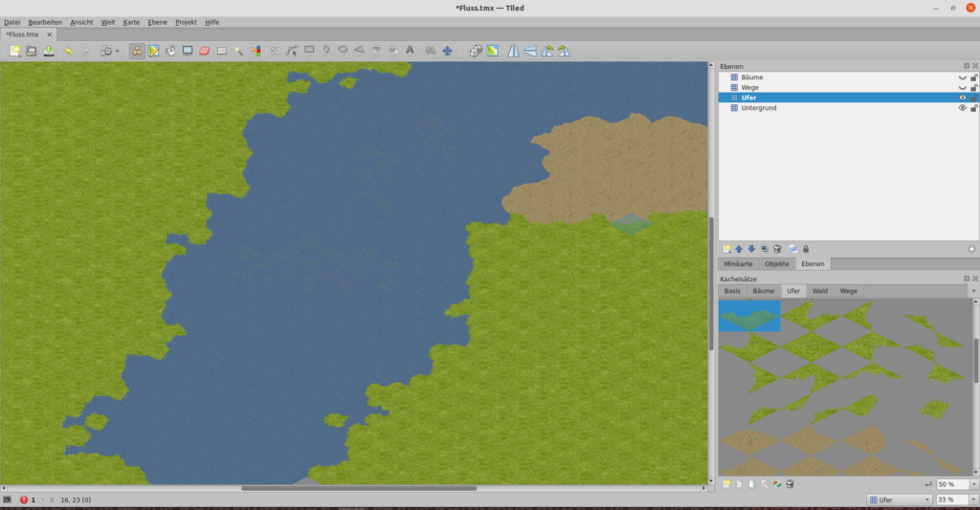The image size is (980, 510).
Task: Select the Bucket Fill tool
Action: pos(170,51)
